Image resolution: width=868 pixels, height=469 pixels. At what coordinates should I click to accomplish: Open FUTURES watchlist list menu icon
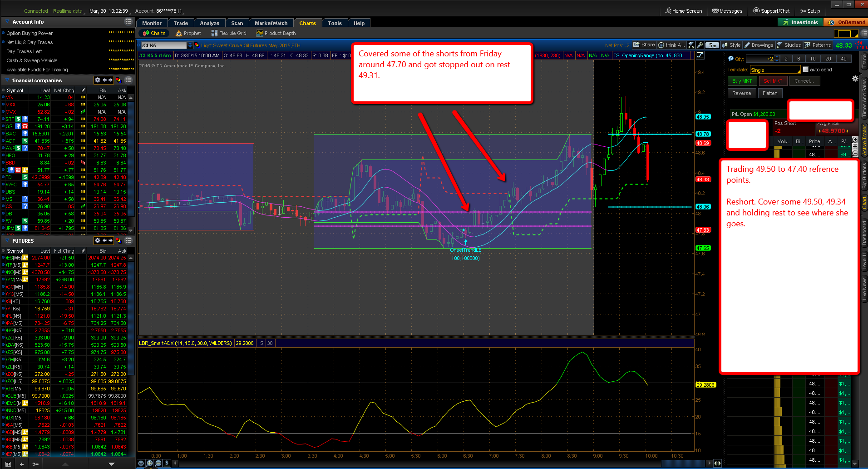(128, 240)
